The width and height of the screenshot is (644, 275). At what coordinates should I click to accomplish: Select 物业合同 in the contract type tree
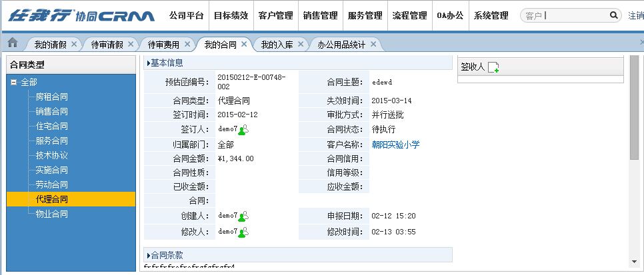pos(51,214)
